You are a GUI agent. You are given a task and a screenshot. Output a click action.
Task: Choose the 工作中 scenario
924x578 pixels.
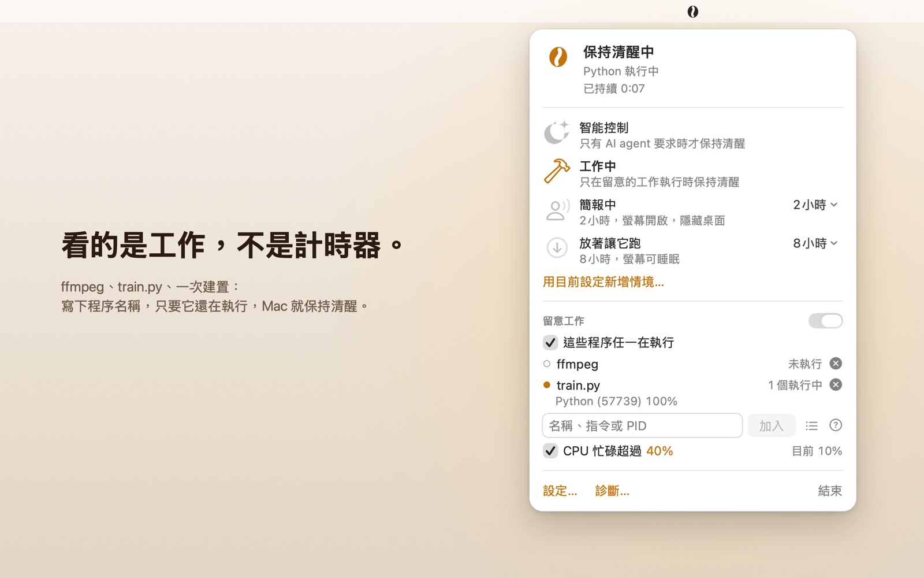point(692,173)
